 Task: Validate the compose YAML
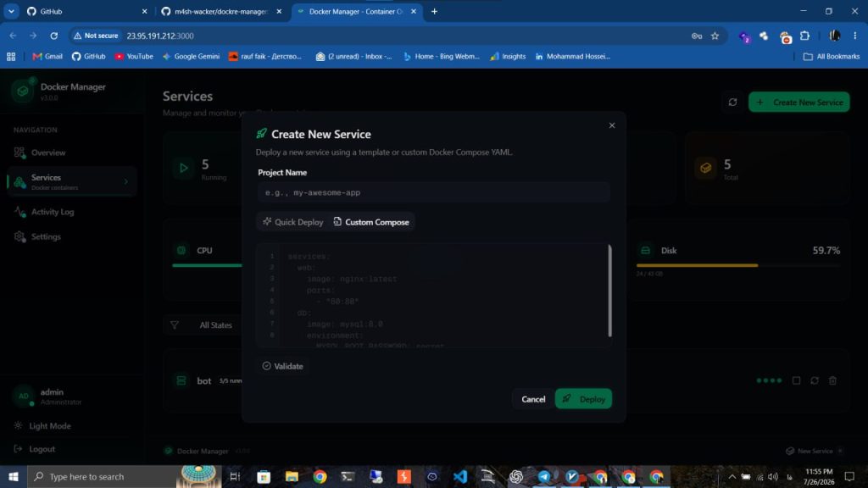(x=282, y=366)
